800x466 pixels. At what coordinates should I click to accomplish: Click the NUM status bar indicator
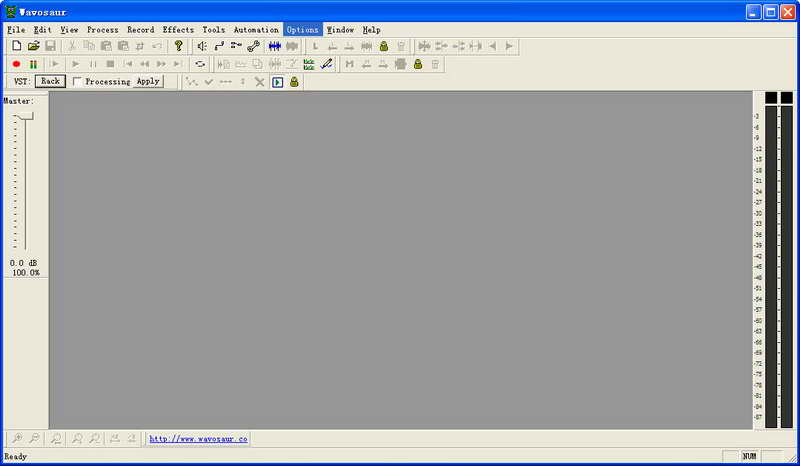tap(749, 456)
